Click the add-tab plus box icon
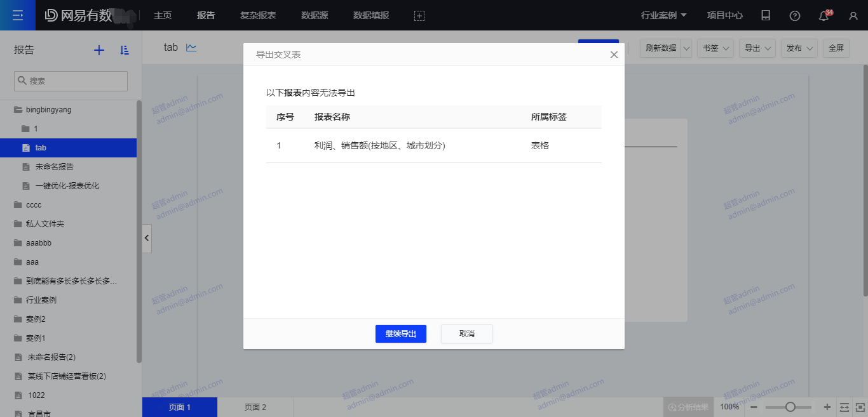The width and height of the screenshot is (868, 417). (419, 16)
